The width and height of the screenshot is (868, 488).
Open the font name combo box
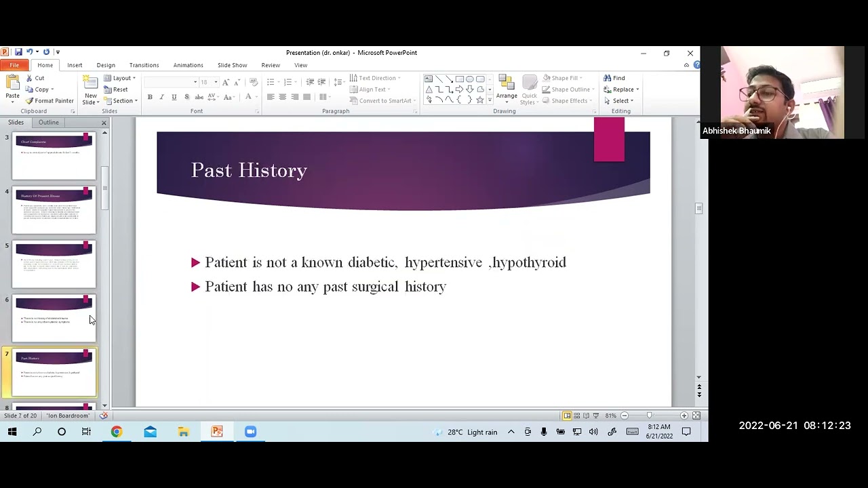(172, 82)
